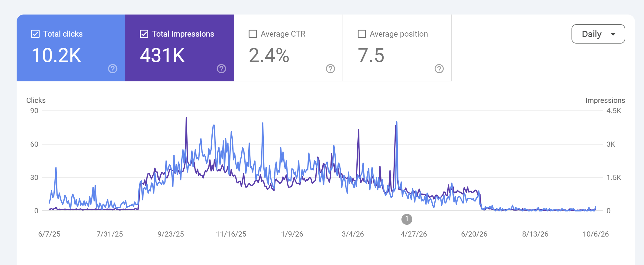This screenshot has height=265, width=644.
Task: Click the 3K impressions axis label
Action: coord(611,144)
